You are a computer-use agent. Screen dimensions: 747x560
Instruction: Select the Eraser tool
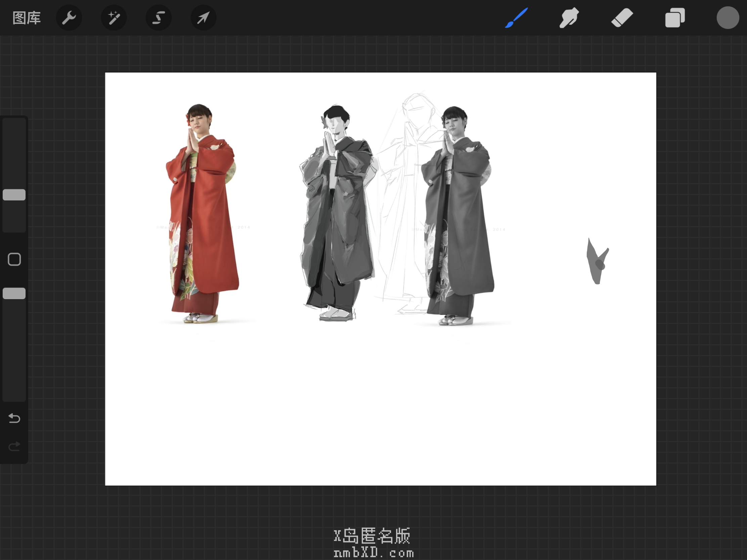[x=622, y=18]
